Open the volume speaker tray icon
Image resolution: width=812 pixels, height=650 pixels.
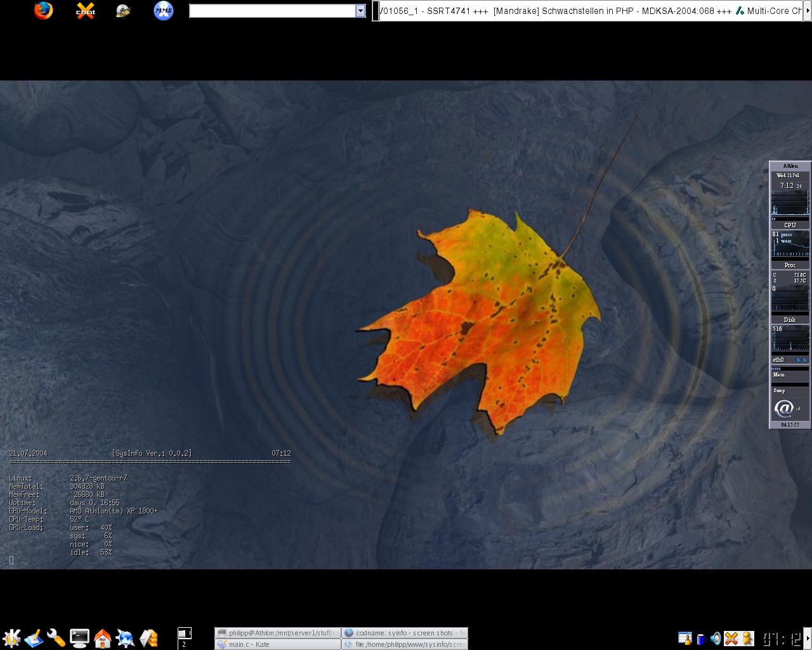(x=716, y=639)
